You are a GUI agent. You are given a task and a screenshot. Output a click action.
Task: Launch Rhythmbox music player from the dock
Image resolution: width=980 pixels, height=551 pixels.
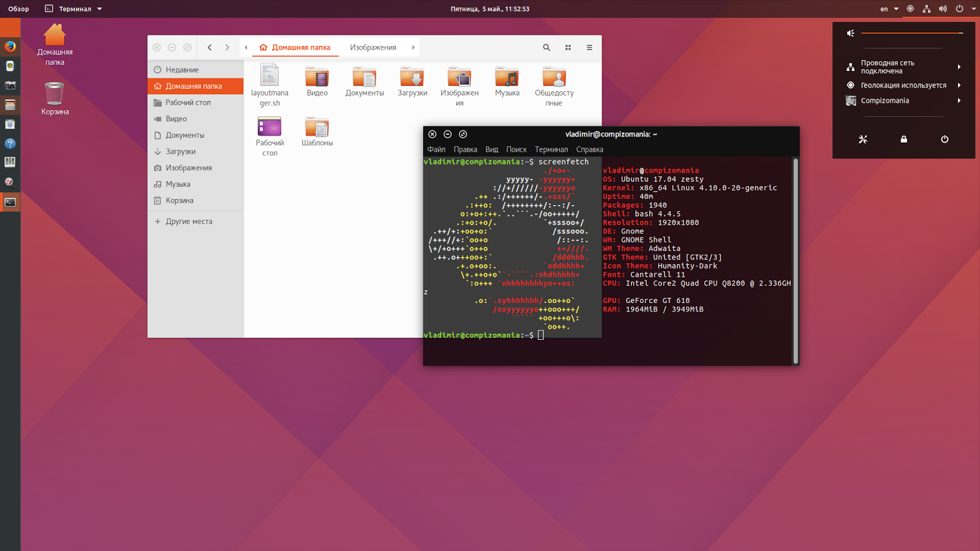point(10,66)
